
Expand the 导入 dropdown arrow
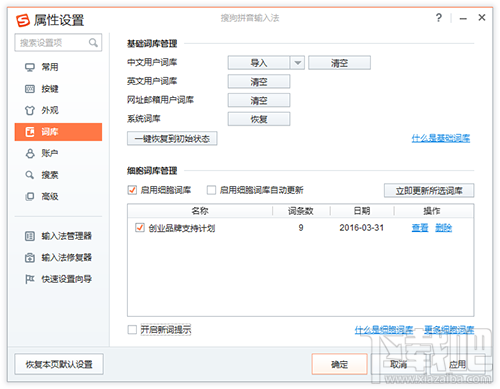point(298,63)
